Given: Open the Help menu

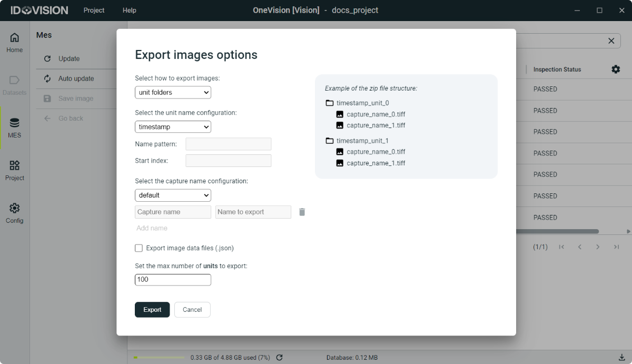Looking at the screenshot, I should (129, 10).
